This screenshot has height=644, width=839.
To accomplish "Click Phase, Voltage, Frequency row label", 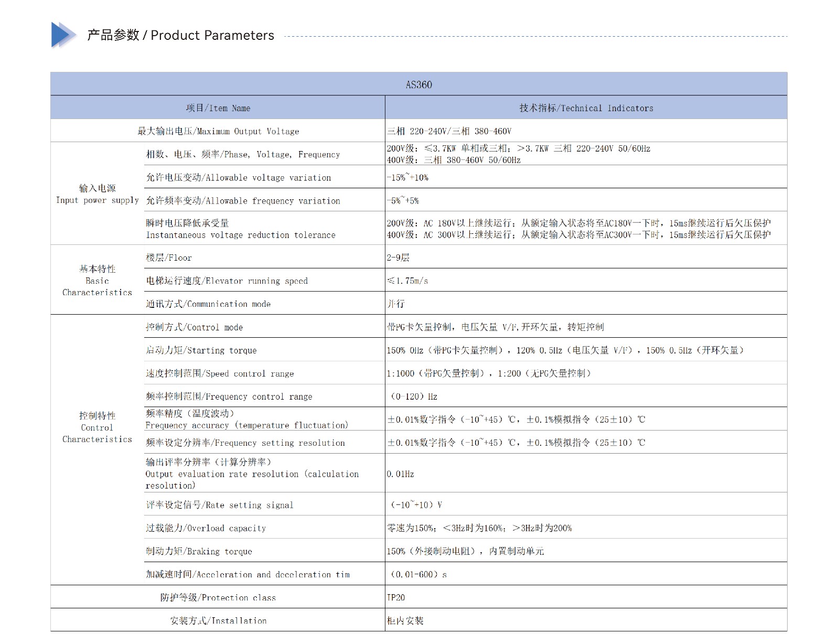I will [x=243, y=154].
